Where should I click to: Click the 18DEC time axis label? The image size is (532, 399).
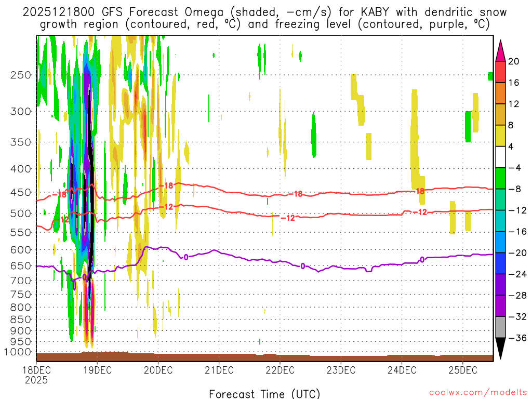coord(36,370)
